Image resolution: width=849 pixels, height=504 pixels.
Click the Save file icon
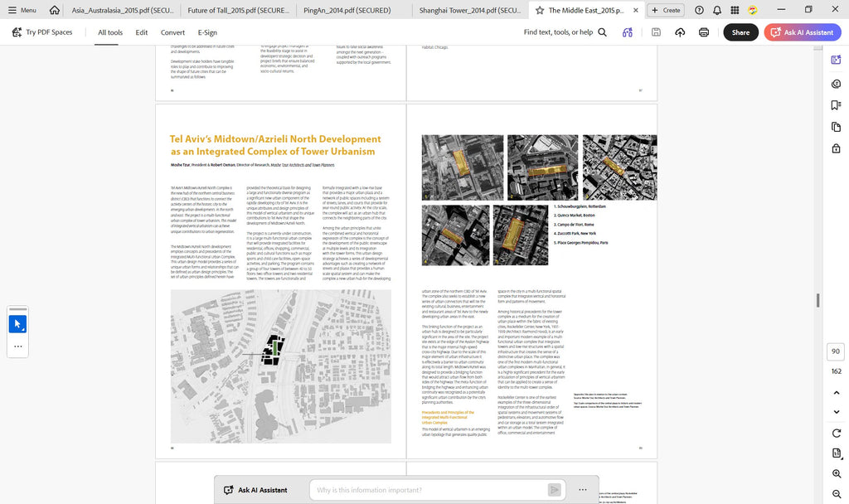tap(656, 32)
